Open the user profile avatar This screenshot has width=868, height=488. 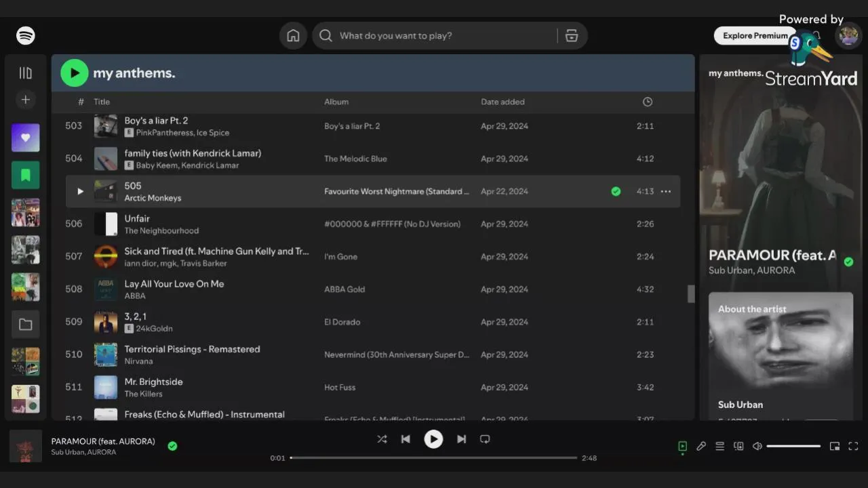click(x=848, y=36)
